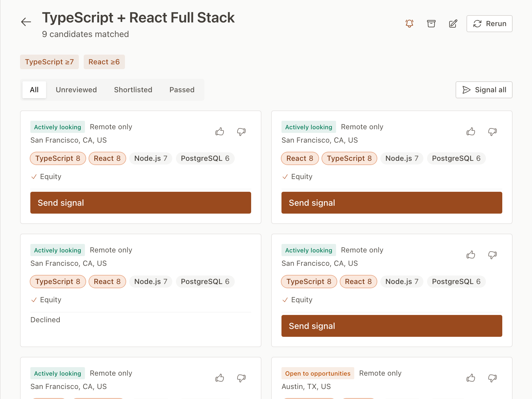
Task: Thumbs down the top-right candidate card
Action: 493,132
